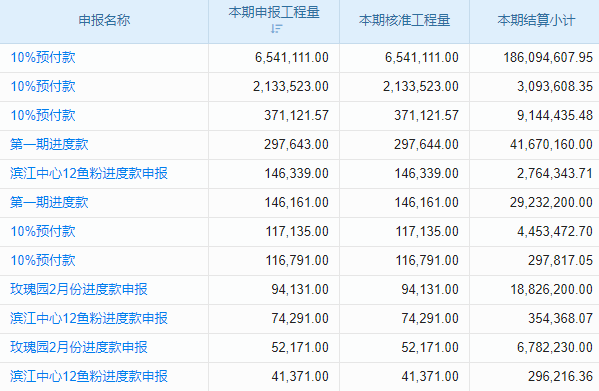
Task: Click the sort icon under 本期申报工程量
Action: [276, 29]
